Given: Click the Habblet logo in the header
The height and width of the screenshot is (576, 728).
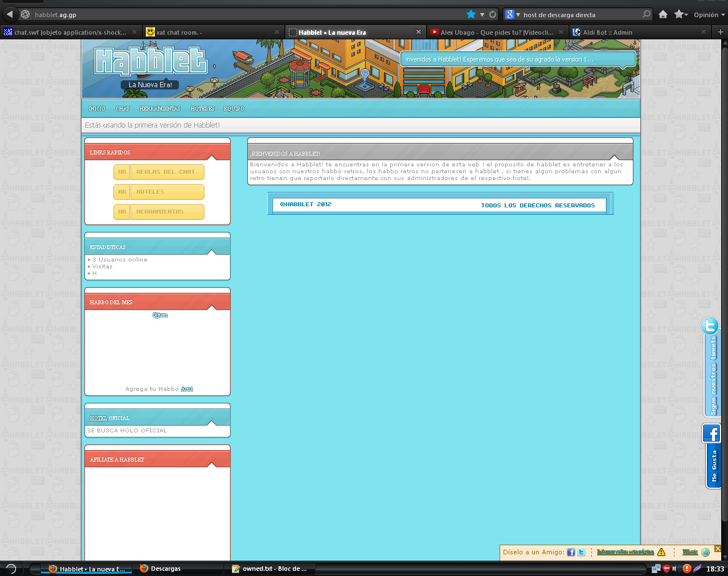Looking at the screenshot, I should tap(150, 62).
